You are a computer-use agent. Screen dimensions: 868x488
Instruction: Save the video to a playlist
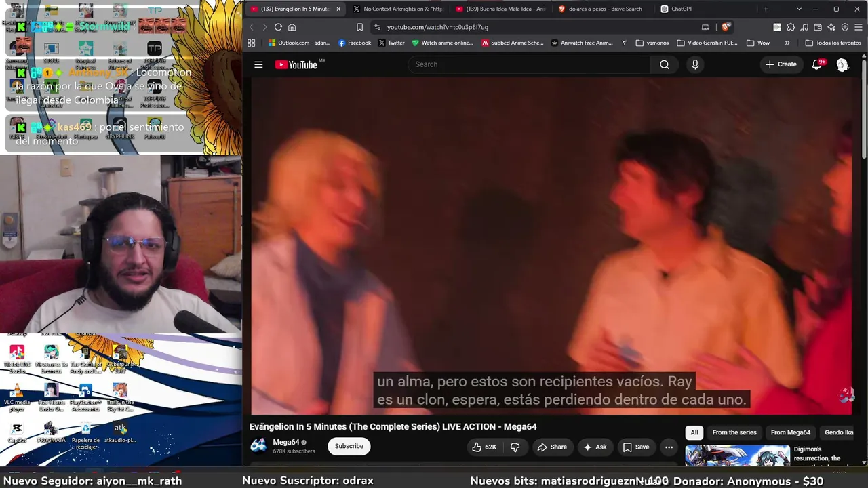pos(636,447)
